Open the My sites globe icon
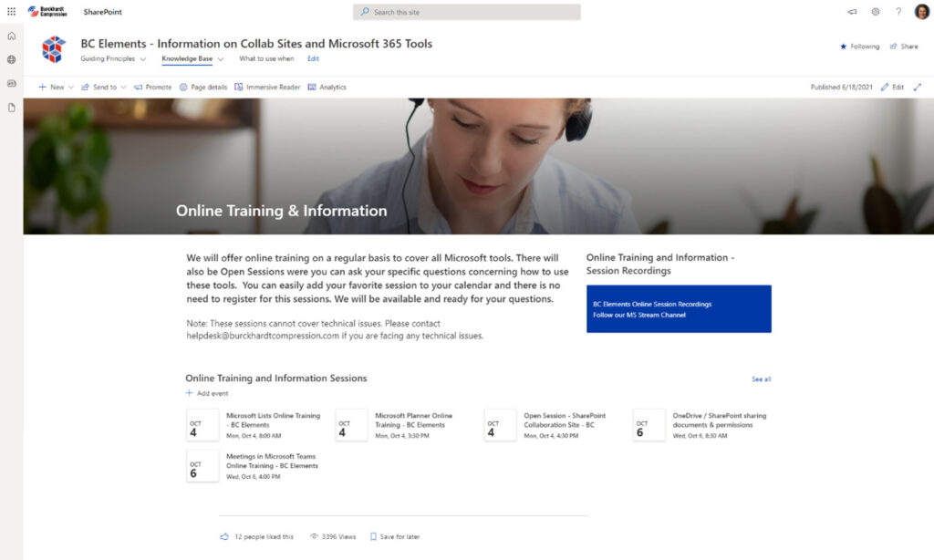The height and width of the screenshot is (560, 934). point(11,59)
